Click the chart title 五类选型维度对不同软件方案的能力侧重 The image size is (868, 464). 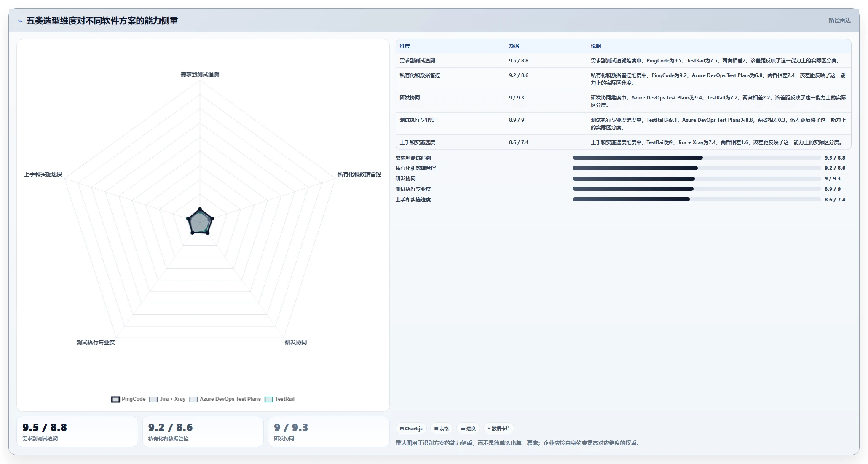(102, 21)
